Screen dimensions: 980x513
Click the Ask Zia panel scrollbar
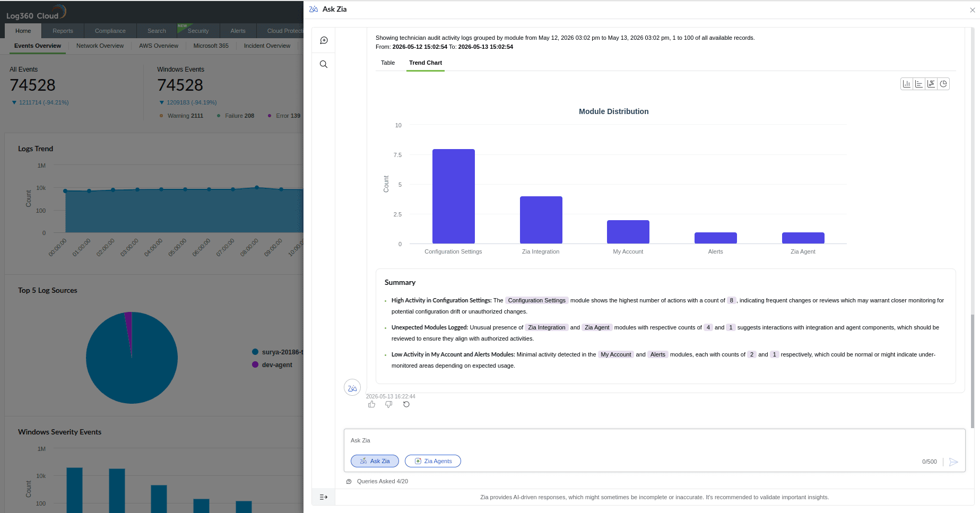(x=973, y=371)
